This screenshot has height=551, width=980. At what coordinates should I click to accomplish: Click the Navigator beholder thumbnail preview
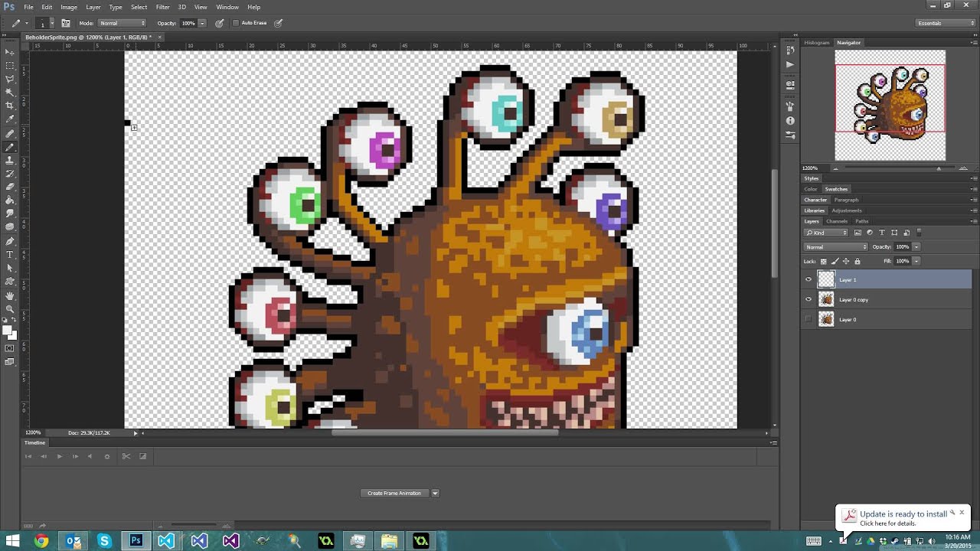pos(890,105)
